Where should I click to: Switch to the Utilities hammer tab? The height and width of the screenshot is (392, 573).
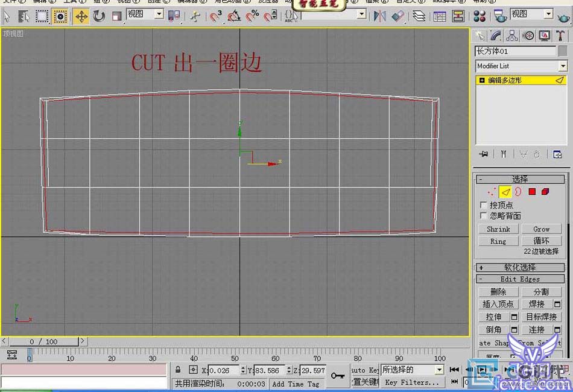click(560, 36)
